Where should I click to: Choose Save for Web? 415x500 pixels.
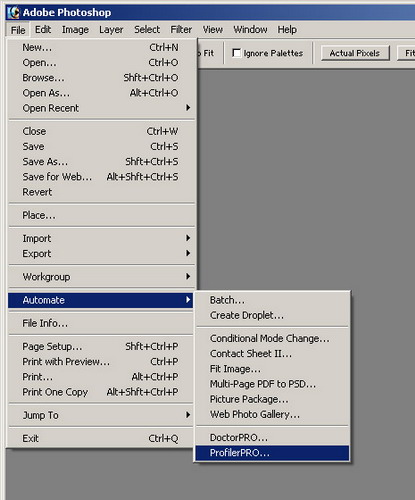tap(101, 177)
